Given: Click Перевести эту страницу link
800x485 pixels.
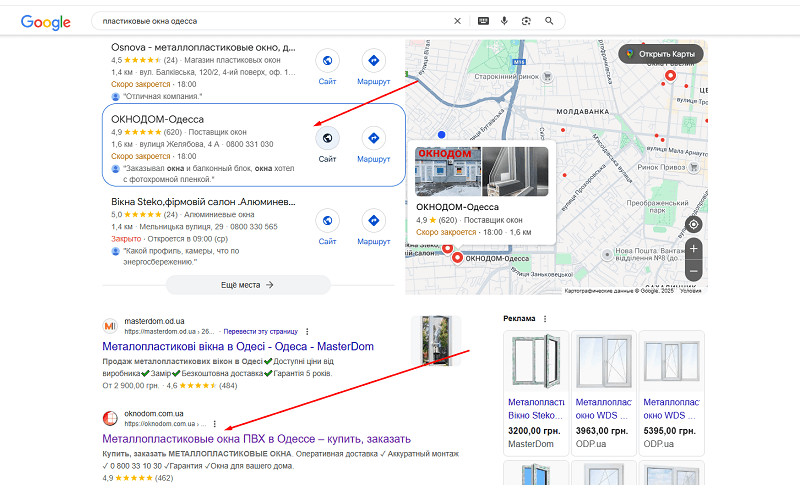Looking at the screenshot, I should (x=261, y=331).
